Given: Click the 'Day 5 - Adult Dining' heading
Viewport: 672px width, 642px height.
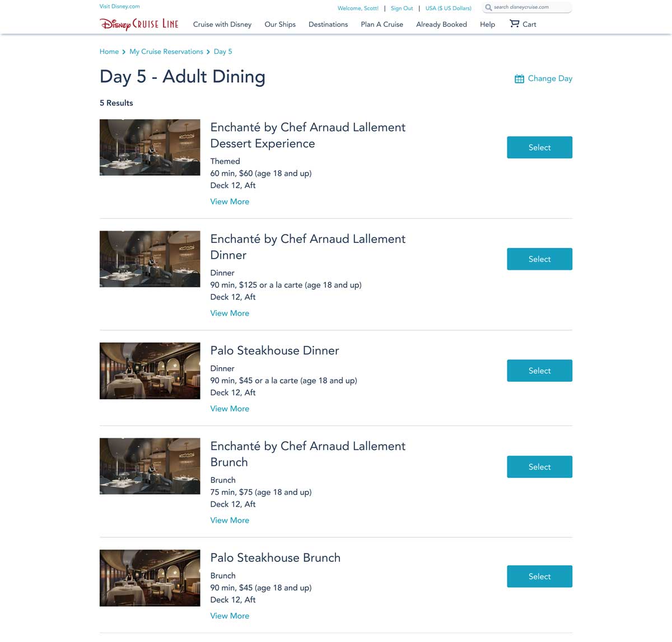Looking at the screenshot, I should tap(183, 77).
